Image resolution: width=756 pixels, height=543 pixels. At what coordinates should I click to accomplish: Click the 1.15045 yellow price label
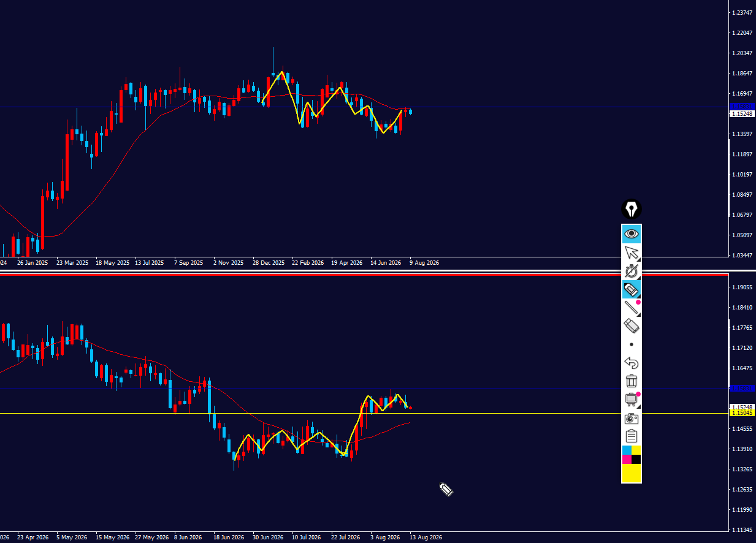[x=742, y=413]
